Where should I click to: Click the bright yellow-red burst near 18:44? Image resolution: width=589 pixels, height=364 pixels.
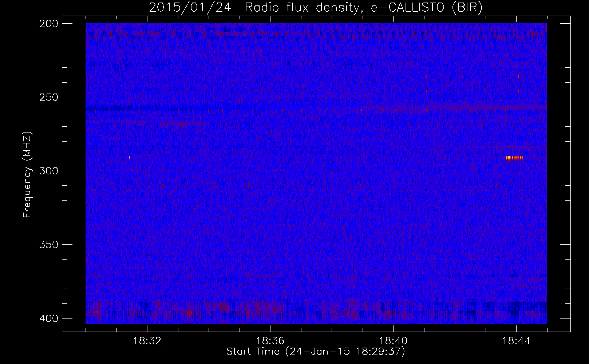[x=514, y=158]
